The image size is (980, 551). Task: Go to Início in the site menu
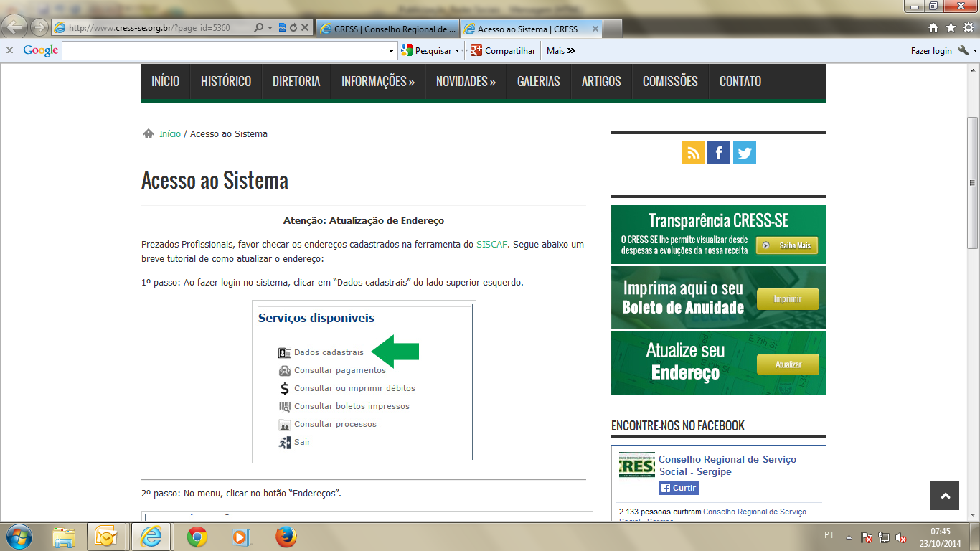(166, 81)
